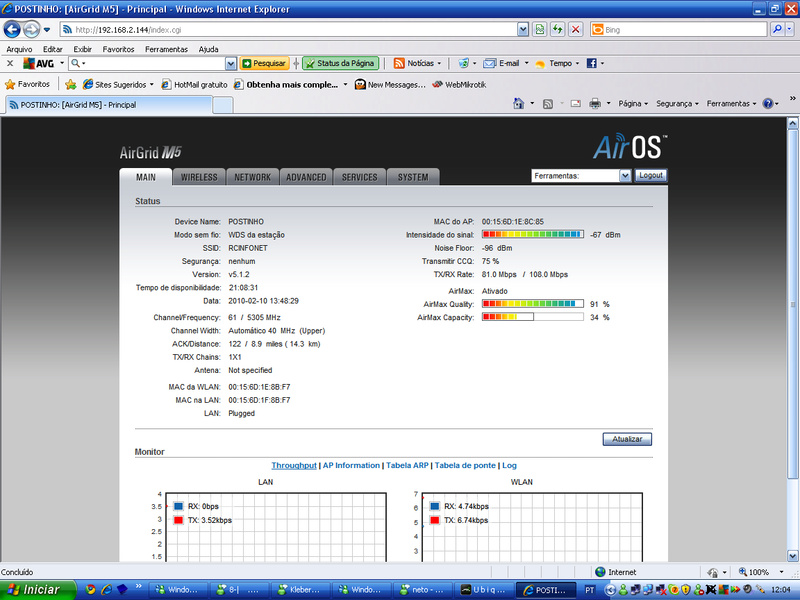
Task: Switch to the ADVANCED tab
Action: click(x=306, y=177)
